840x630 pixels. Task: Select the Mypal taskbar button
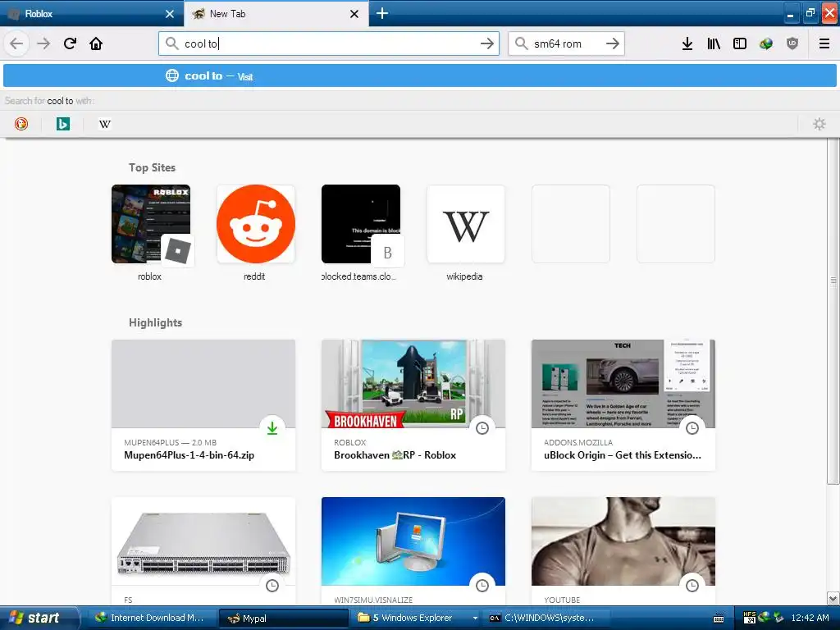tap(284, 618)
